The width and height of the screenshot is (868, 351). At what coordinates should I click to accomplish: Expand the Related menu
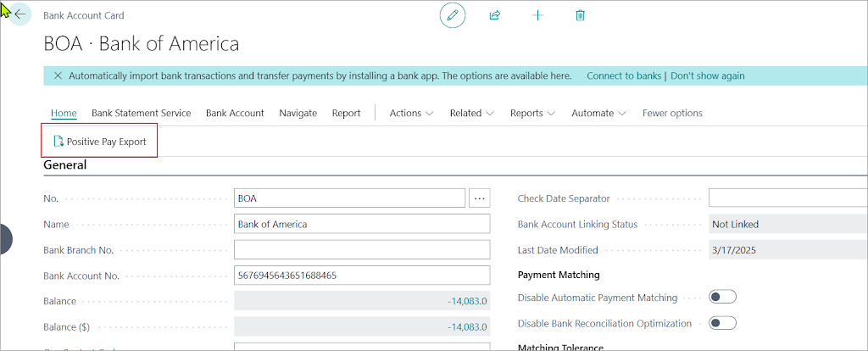coord(471,113)
